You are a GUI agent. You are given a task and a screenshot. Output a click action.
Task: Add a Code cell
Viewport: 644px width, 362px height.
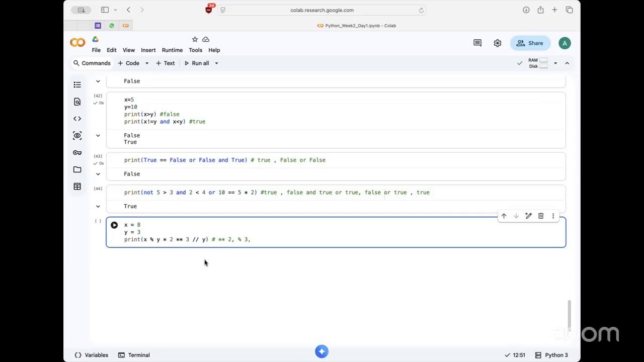click(x=128, y=63)
